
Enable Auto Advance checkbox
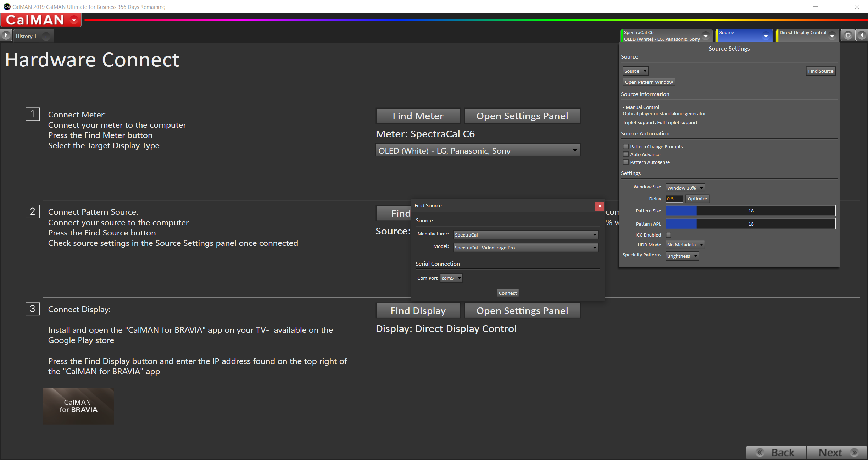click(x=626, y=154)
